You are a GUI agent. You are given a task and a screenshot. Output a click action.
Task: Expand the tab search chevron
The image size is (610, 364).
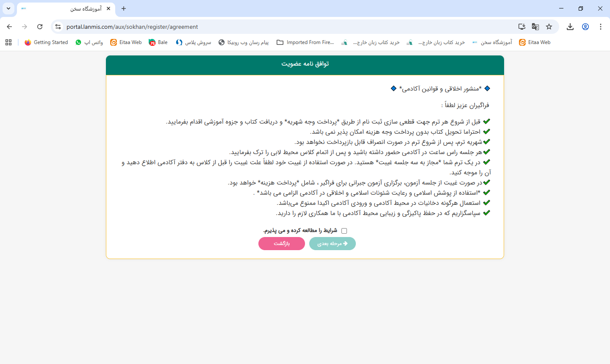(8, 8)
